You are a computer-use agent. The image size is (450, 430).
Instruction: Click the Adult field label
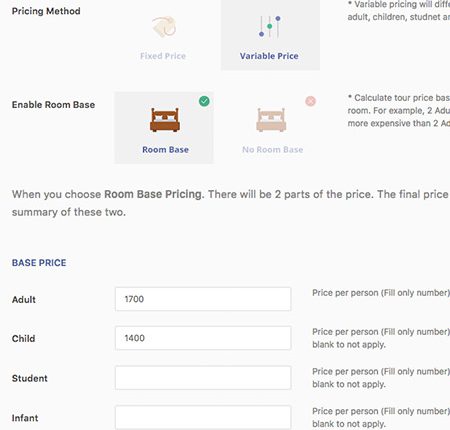coord(24,299)
